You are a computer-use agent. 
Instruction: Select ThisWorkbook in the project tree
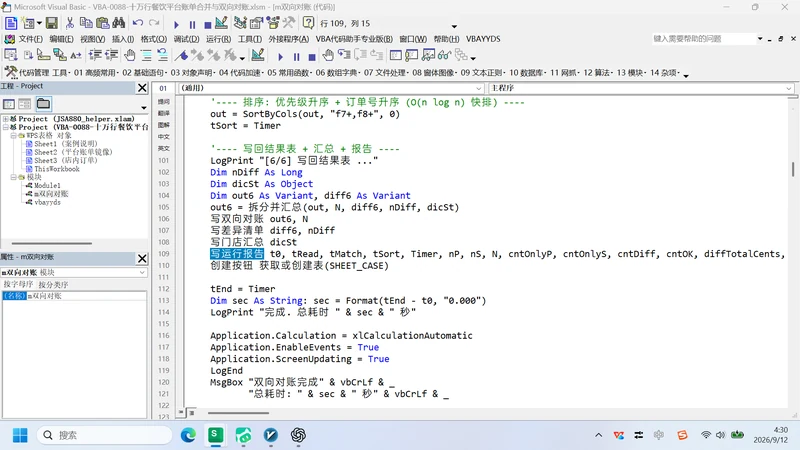pyautogui.click(x=57, y=169)
